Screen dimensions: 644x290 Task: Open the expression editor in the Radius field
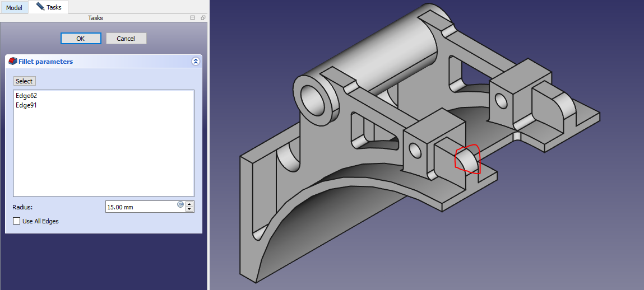pyautogui.click(x=180, y=204)
